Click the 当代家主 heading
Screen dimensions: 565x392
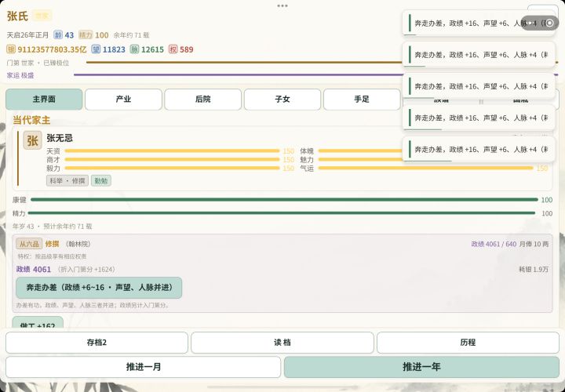[31, 120]
